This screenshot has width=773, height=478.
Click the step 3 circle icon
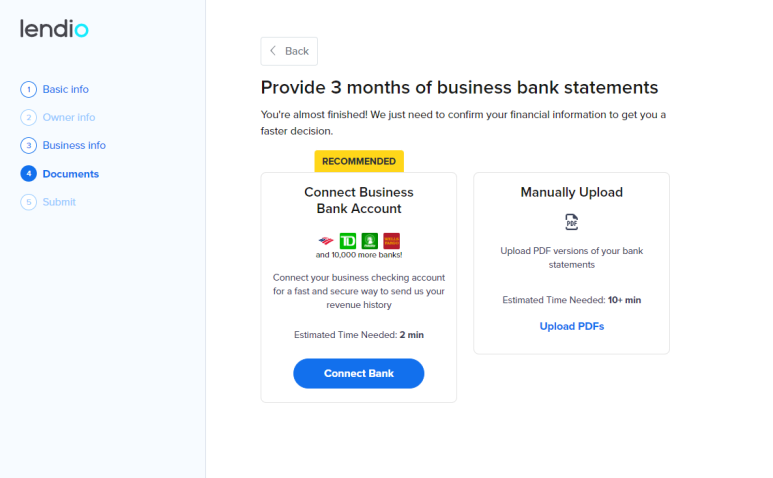pos(29,145)
